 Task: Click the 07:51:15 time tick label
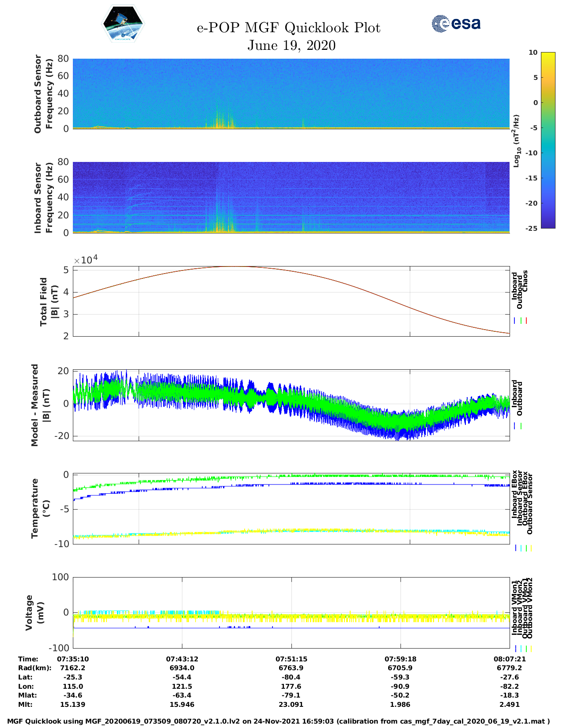click(x=291, y=659)
